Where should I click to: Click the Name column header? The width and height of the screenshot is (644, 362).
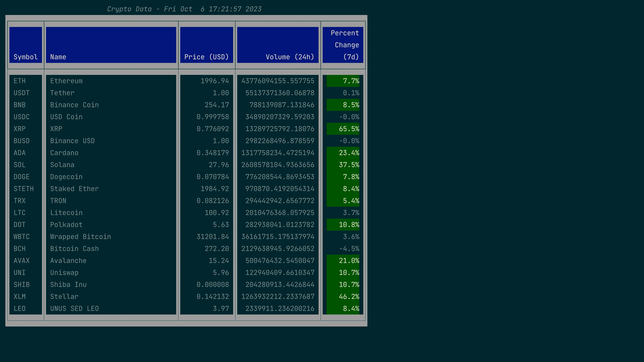tap(58, 57)
